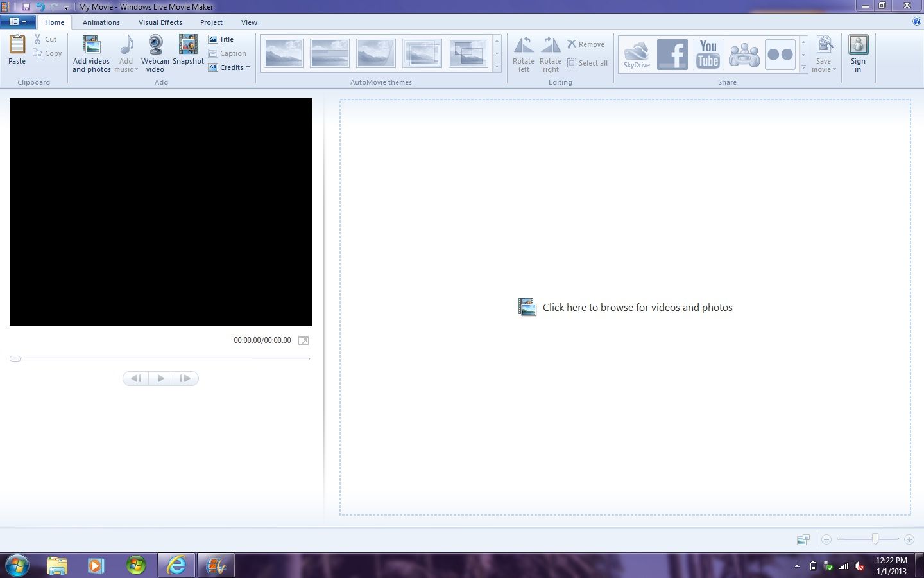Open the Windows Start menu
924x578 pixels.
(x=17, y=566)
